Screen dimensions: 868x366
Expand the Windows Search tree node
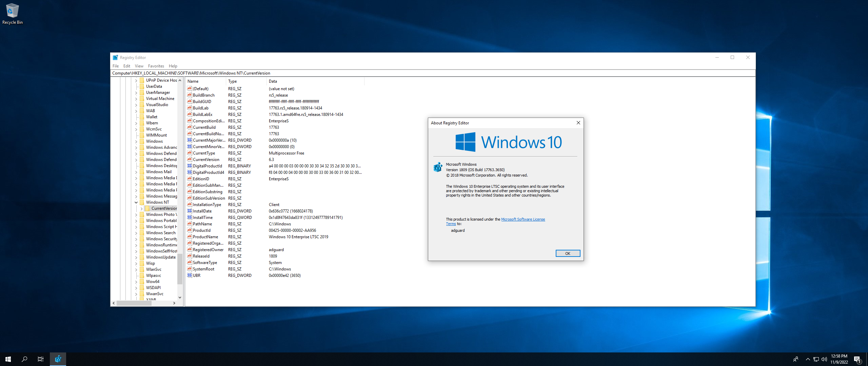(136, 233)
